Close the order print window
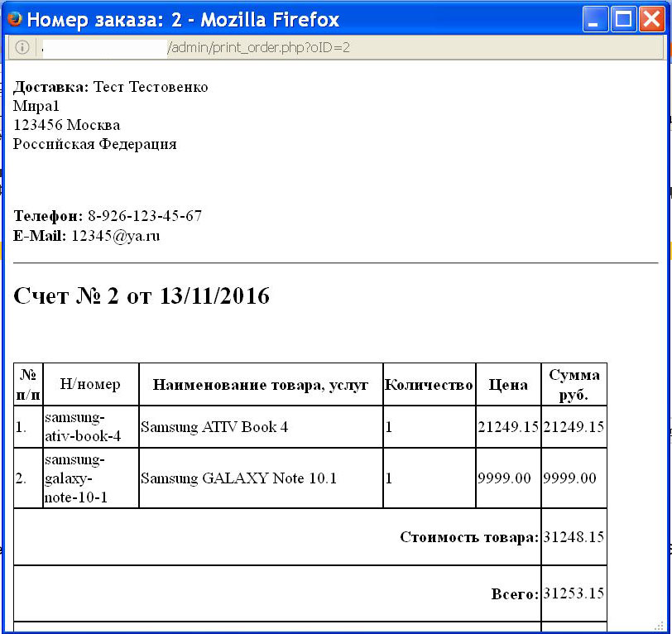Viewport: 672px width, 634px height. tap(651, 19)
